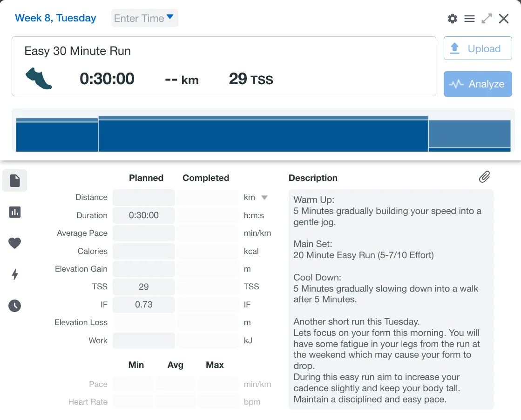This screenshot has width=521, height=420.
Task: Expand workout window with diagonal arrows icon
Action: 487,19
